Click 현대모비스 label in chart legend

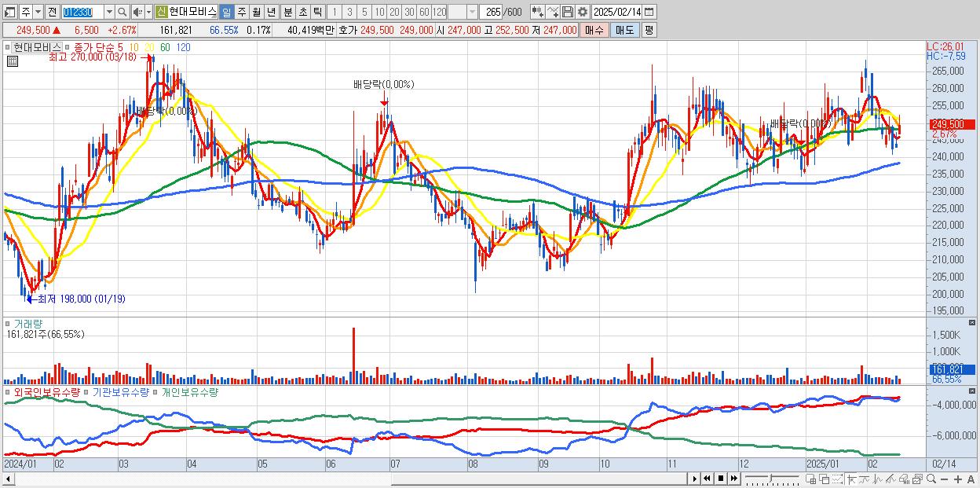coord(36,47)
